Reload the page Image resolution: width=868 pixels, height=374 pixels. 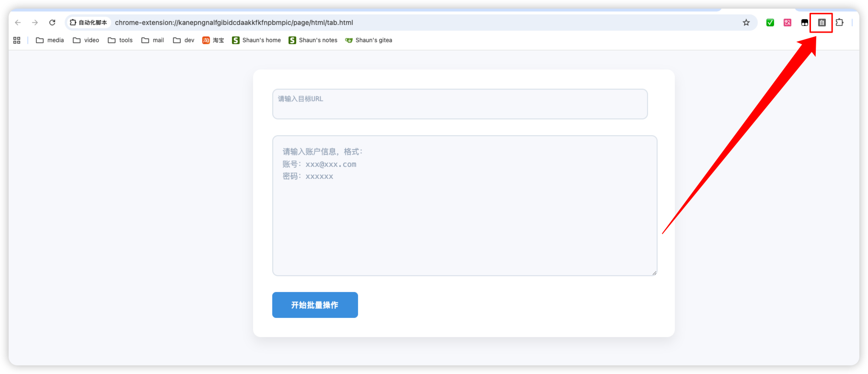click(52, 23)
